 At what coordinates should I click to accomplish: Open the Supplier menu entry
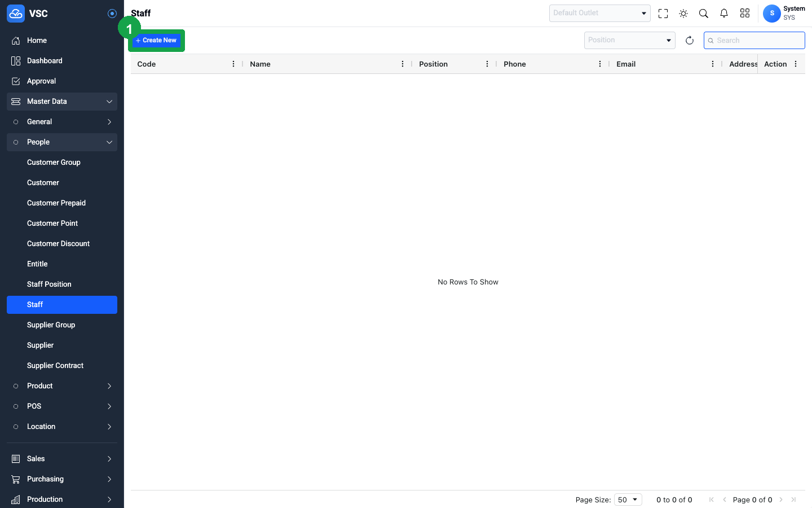[x=62, y=345]
